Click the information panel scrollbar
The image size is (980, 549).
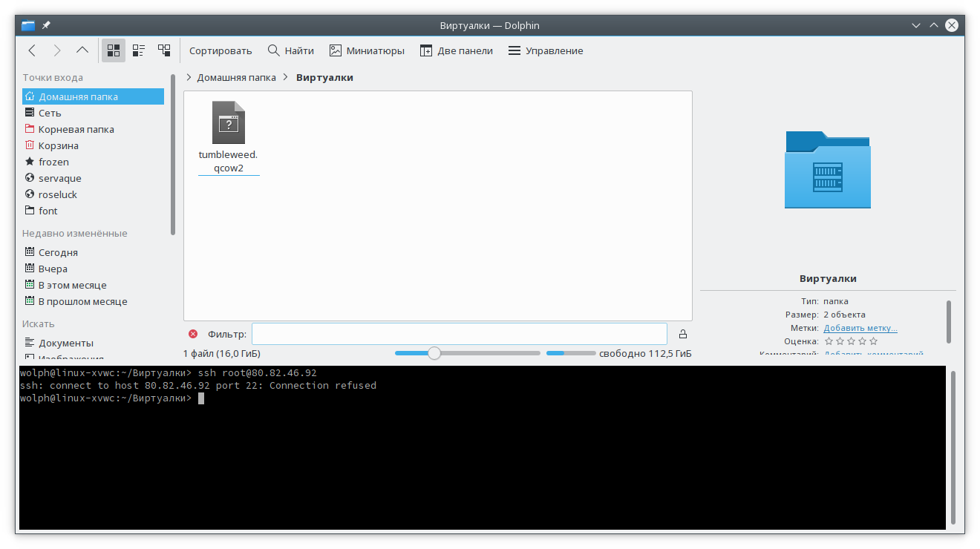tap(949, 321)
